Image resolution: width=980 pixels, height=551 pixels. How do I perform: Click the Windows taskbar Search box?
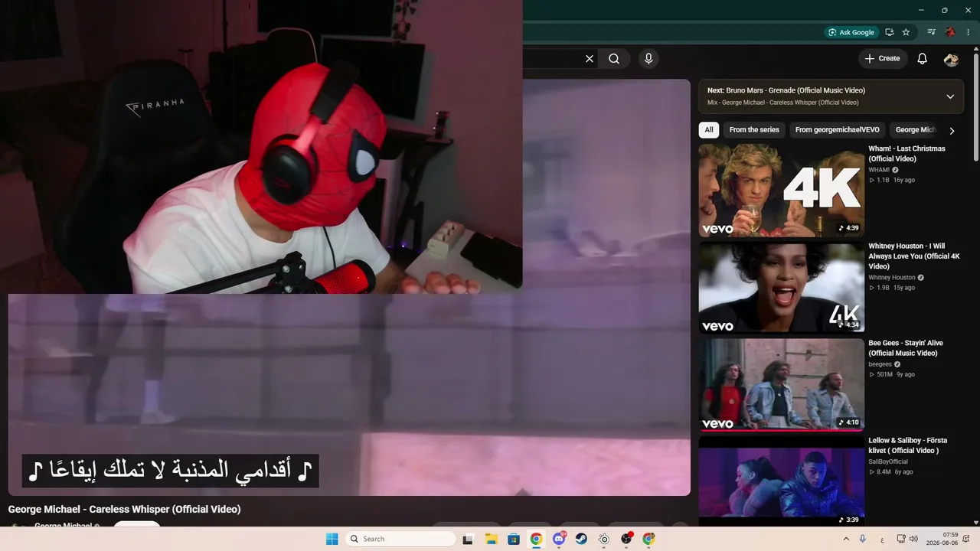point(400,539)
